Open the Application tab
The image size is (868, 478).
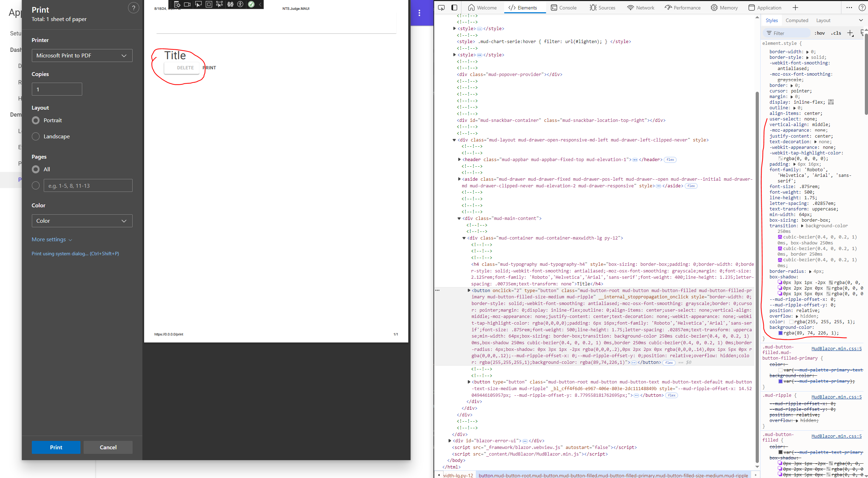click(765, 8)
